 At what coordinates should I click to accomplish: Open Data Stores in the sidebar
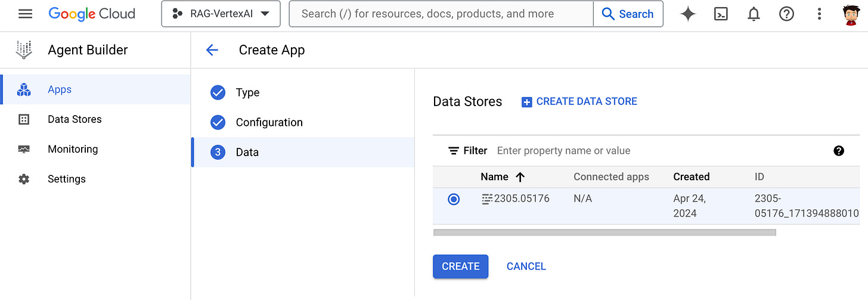coord(95,119)
